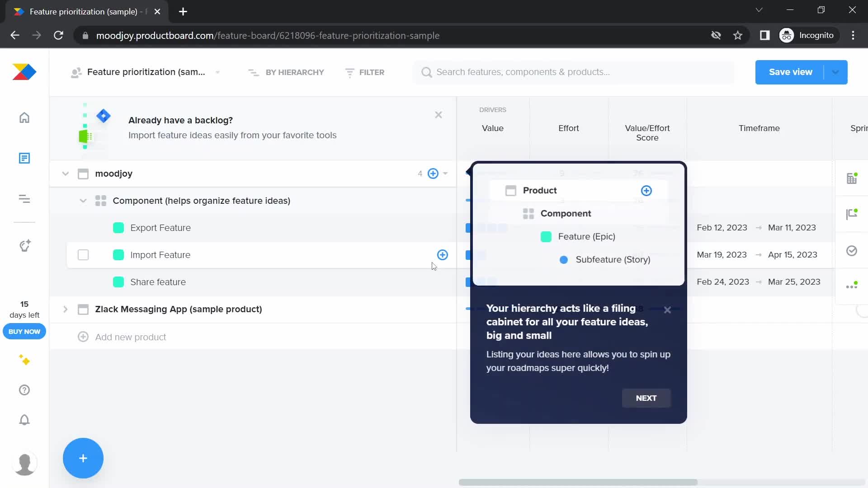The height and width of the screenshot is (488, 868).
Task: Click the Already have a backlog heading
Action: (180, 120)
